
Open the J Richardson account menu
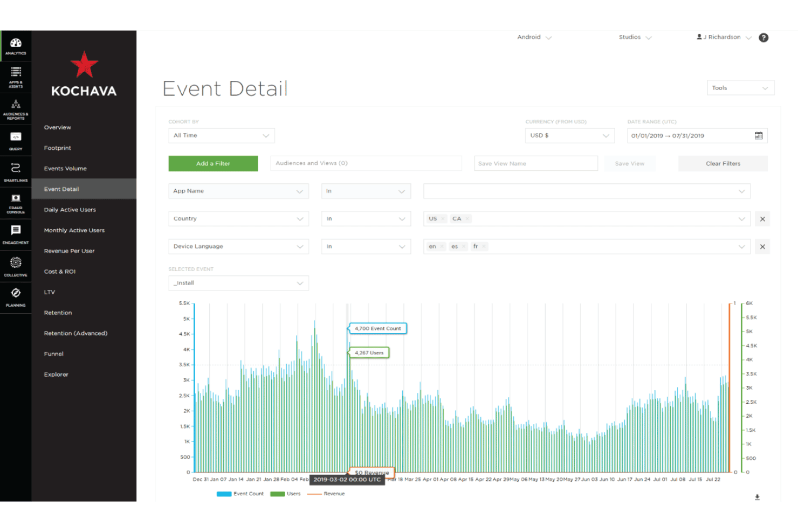point(724,37)
